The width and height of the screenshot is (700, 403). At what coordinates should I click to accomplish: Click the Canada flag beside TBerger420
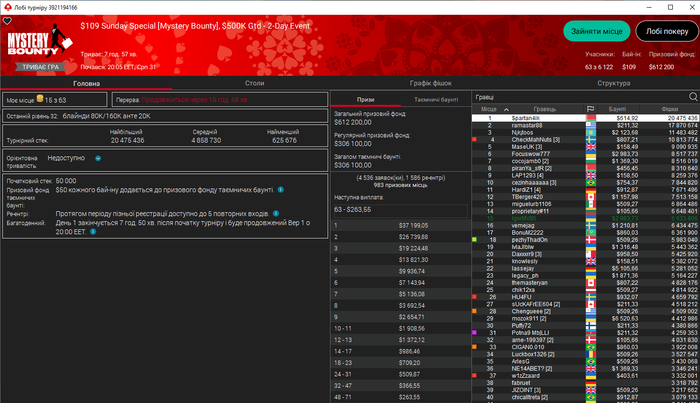(591, 197)
